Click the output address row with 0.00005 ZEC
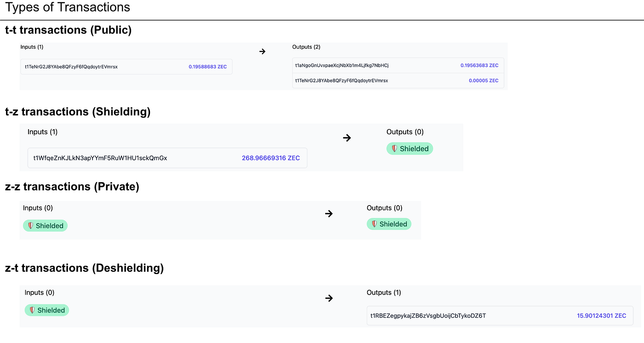The image size is (644, 343). [x=398, y=80]
